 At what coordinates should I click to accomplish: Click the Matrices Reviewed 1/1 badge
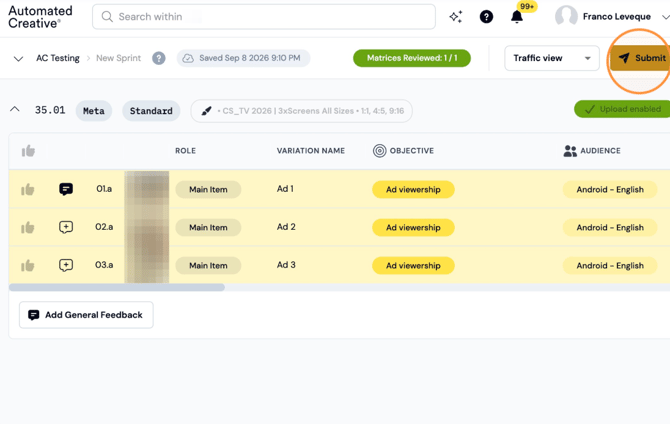412,58
